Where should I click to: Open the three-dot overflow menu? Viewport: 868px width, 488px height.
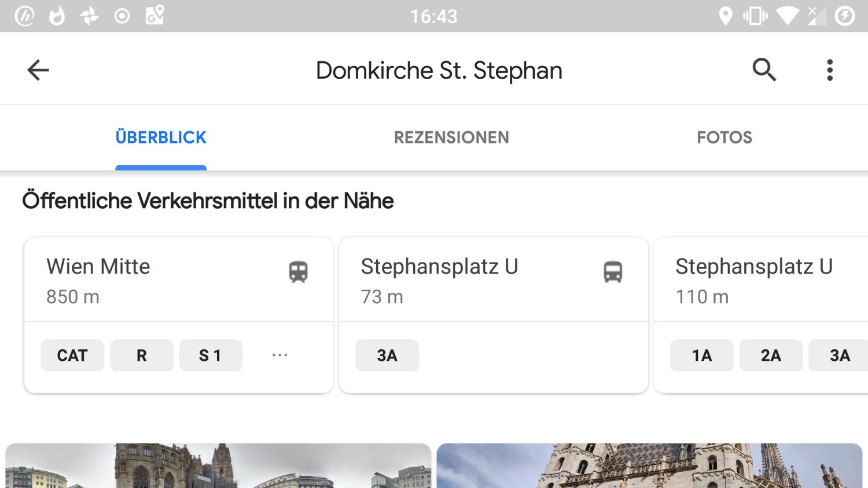point(830,70)
